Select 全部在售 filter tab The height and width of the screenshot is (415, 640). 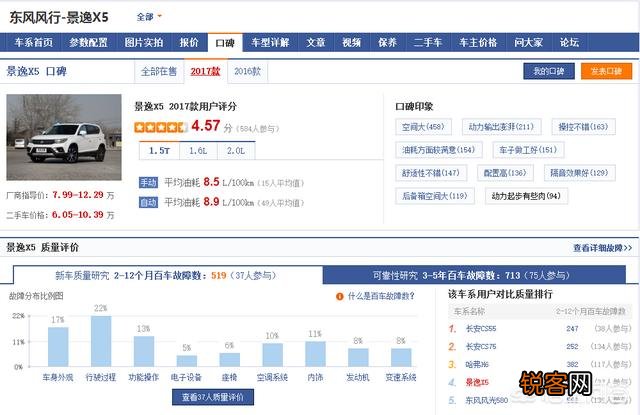point(159,72)
